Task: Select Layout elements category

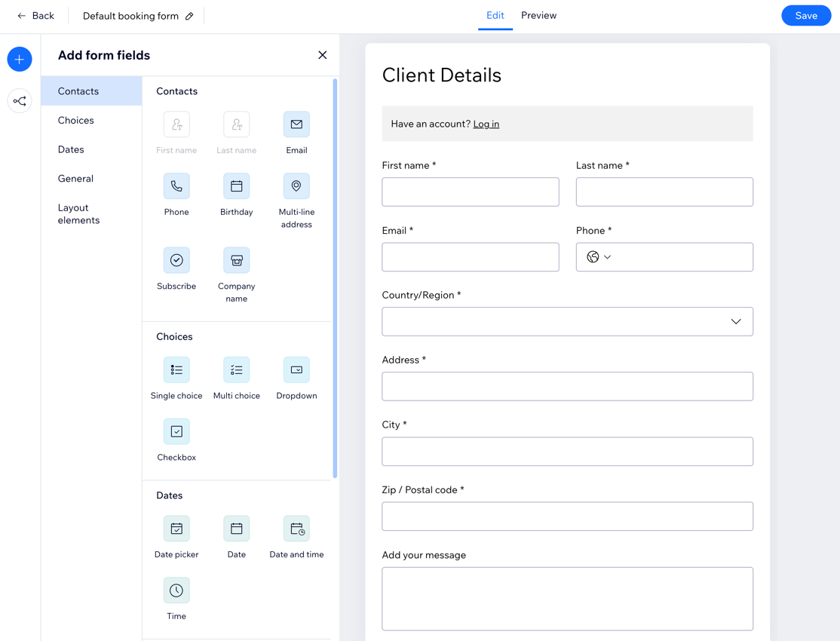Action: 79,214
